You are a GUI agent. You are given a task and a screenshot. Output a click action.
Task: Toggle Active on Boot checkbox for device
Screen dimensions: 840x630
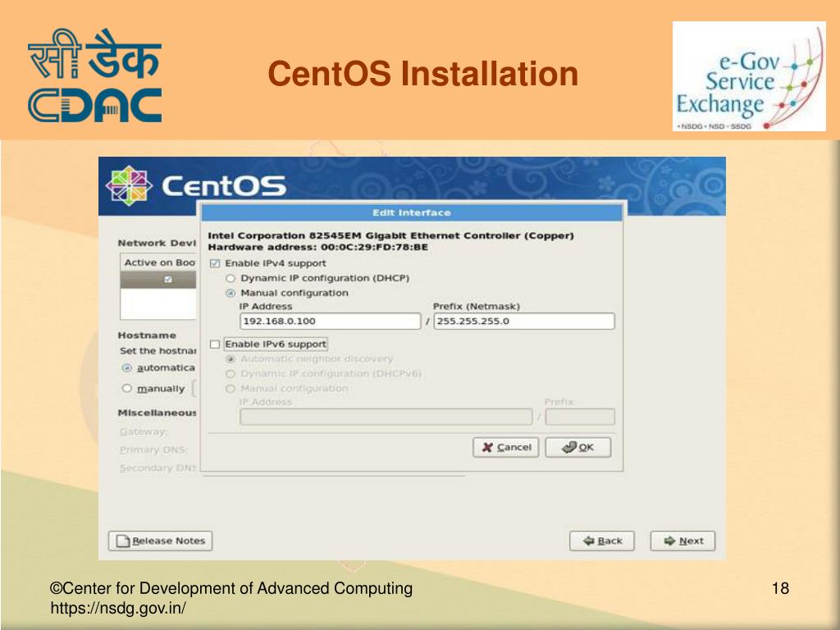168,279
